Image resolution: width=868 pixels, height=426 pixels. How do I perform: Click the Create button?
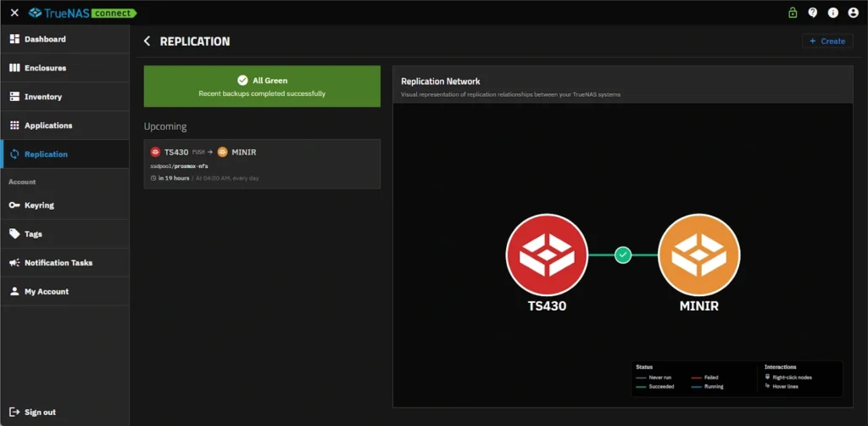point(827,41)
